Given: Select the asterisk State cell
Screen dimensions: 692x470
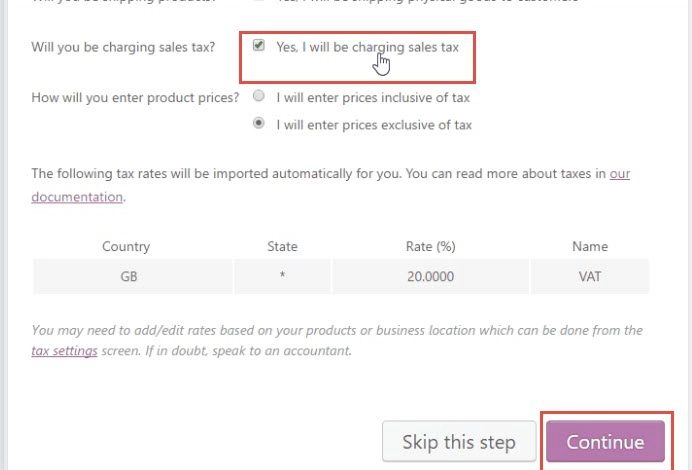Looking at the screenshot, I should click(x=282, y=276).
